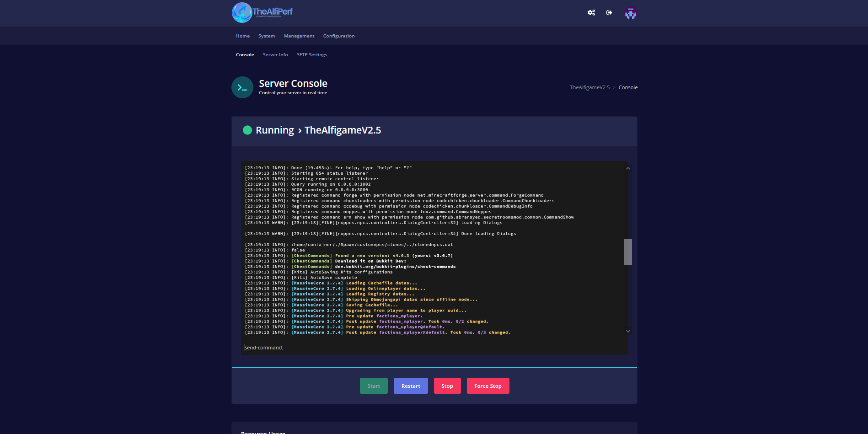Focus the send-command input field

(434, 348)
